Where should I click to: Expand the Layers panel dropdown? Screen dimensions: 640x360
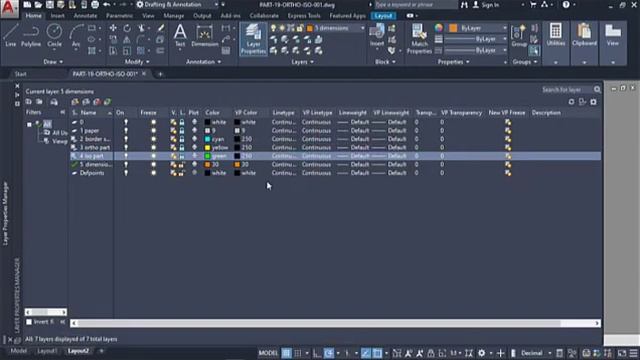coord(303,62)
